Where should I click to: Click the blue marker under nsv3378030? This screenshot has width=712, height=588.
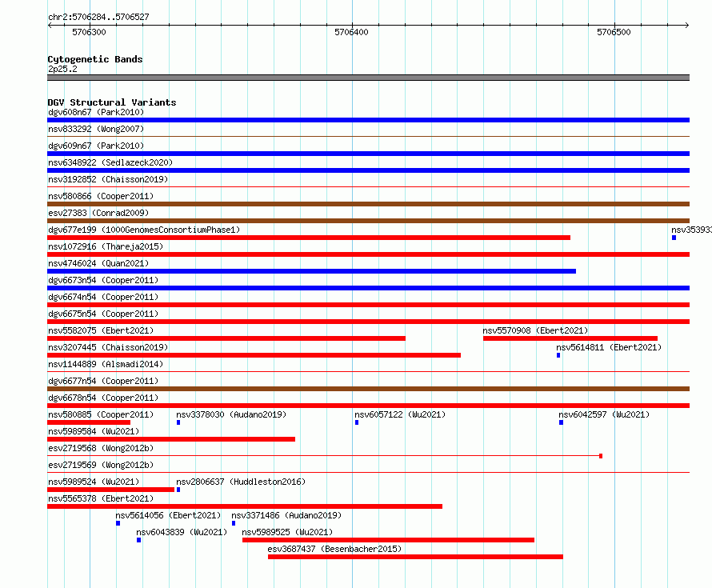(178, 422)
